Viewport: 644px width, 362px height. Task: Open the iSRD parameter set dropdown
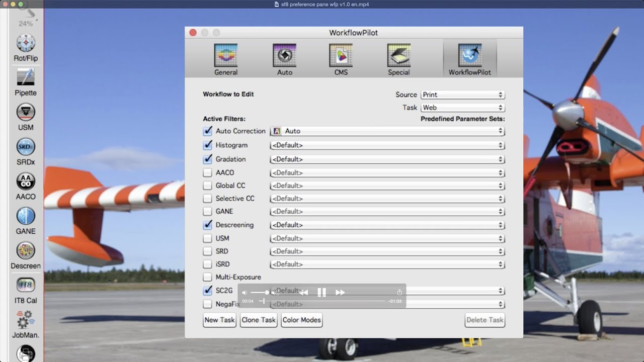click(387, 264)
